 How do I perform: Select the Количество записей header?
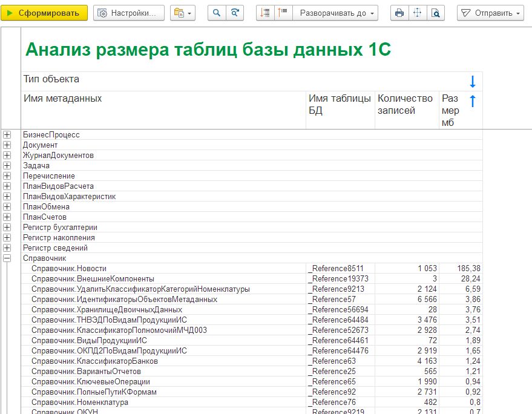click(x=407, y=110)
